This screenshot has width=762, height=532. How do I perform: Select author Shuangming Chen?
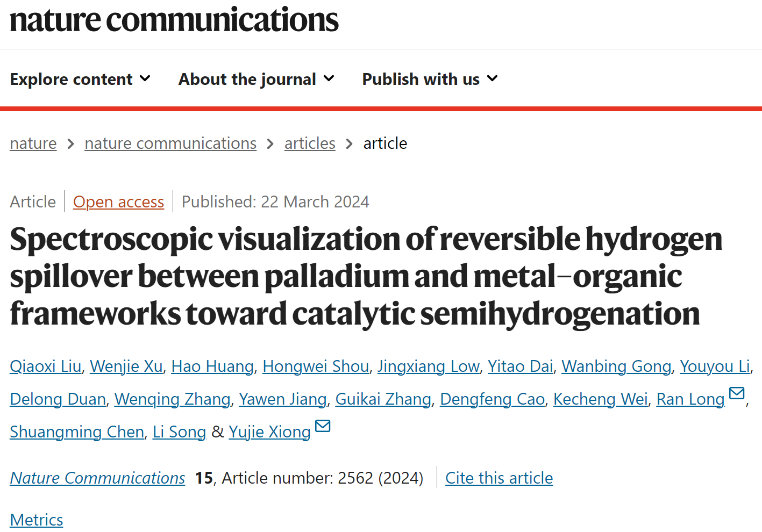tap(77, 432)
